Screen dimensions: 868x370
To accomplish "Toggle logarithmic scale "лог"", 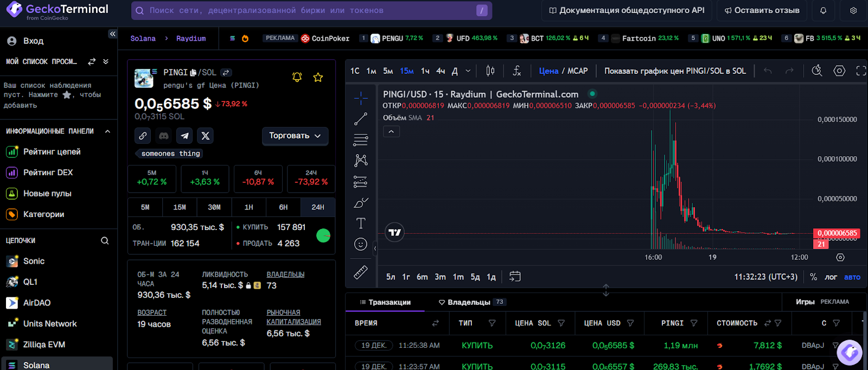I will (x=831, y=277).
